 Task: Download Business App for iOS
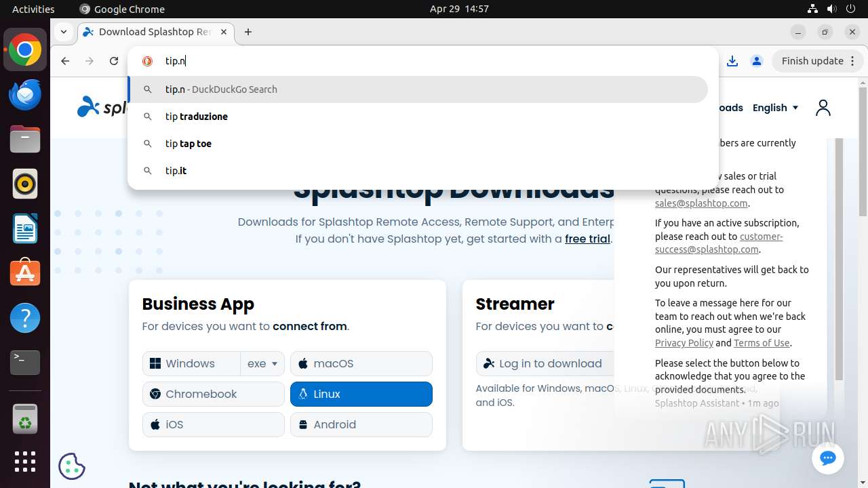214,424
